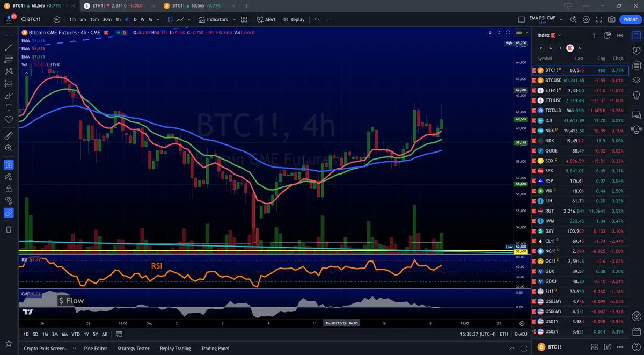Open the Trading Panel tab
Screen dimensions: 644x355
coord(215,349)
